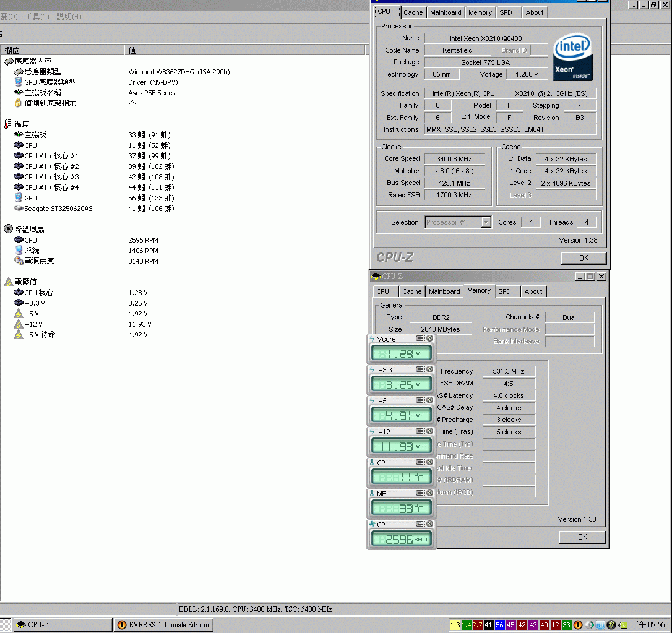Open About tab in CPU-Z memory window

pos(533,291)
